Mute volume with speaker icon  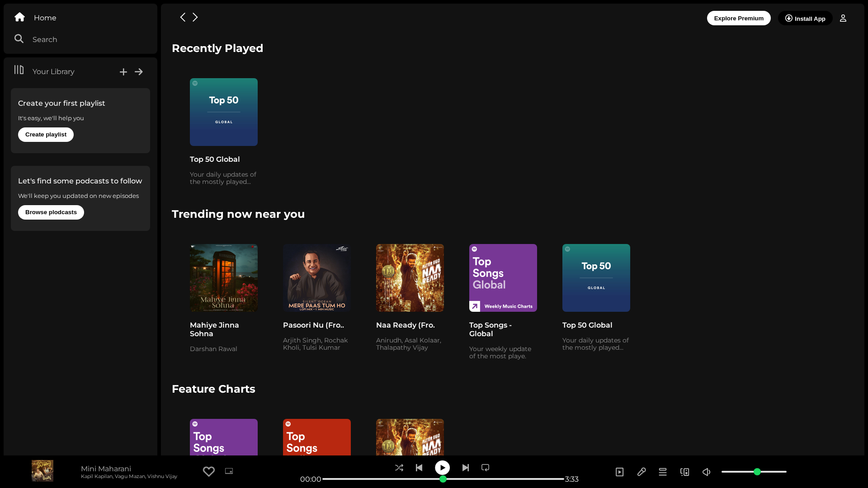click(x=707, y=472)
